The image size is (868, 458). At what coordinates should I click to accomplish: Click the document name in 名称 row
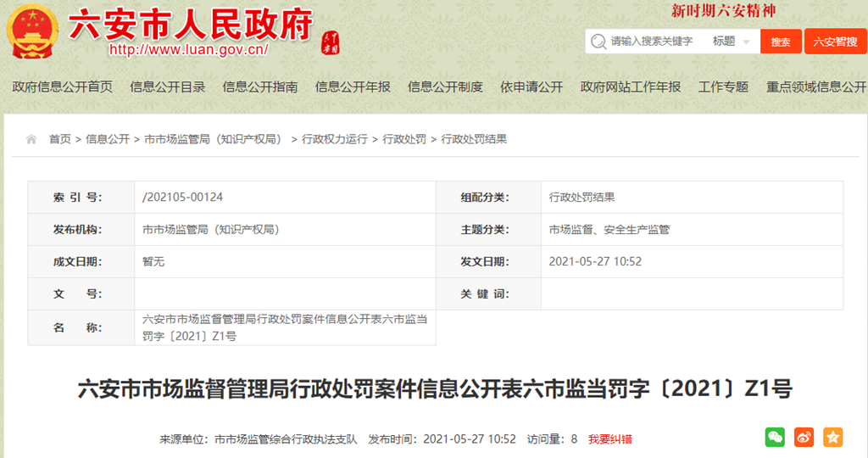pyautogui.click(x=285, y=327)
